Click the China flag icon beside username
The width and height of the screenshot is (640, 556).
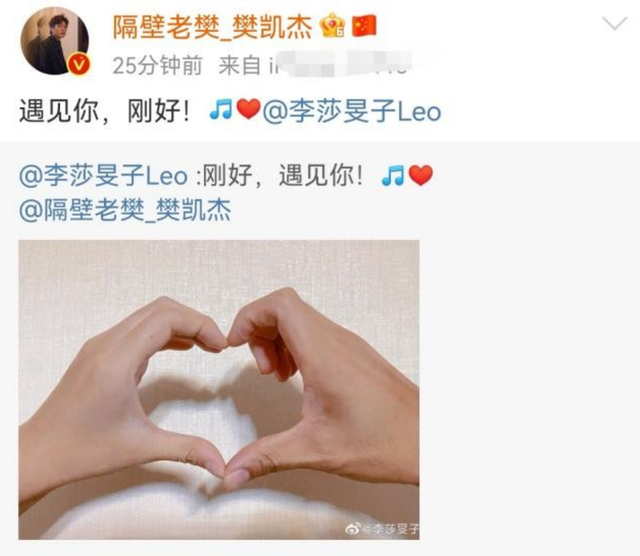click(x=364, y=26)
